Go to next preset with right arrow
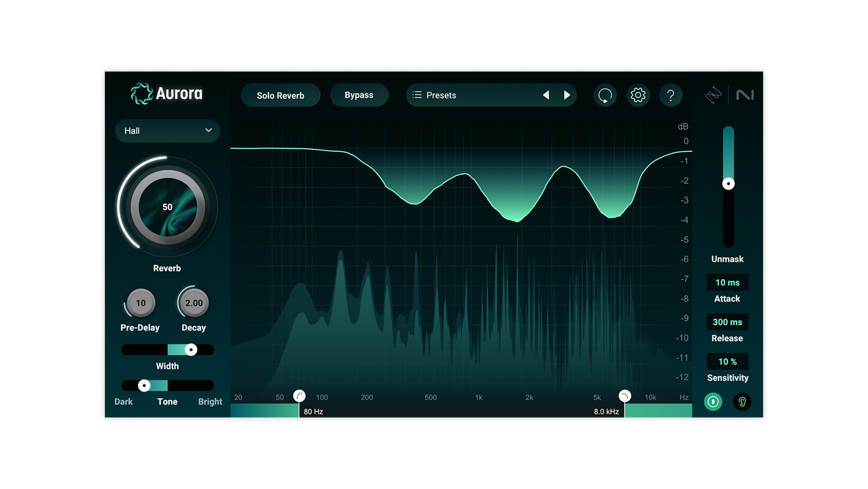The height and width of the screenshot is (489, 868). (567, 95)
